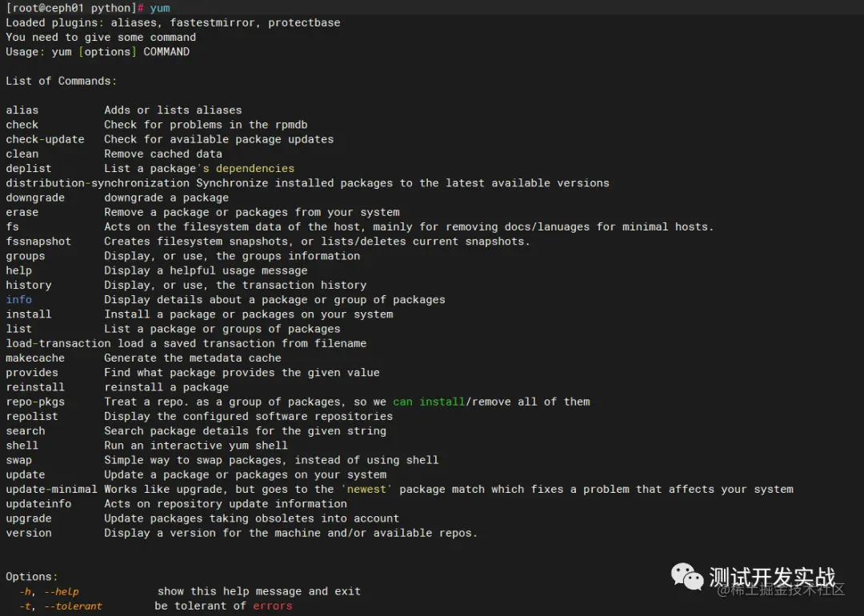Click the red 'errors' word
The width and height of the screenshot is (864, 616).
(x=272, y=606)
